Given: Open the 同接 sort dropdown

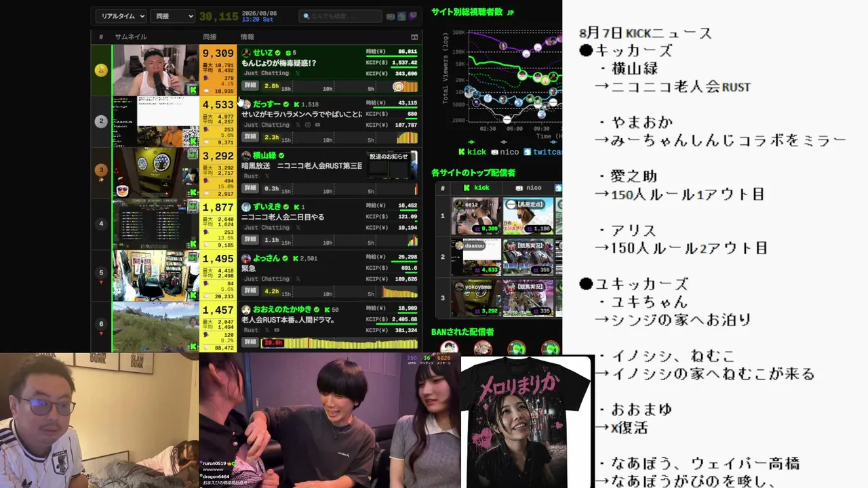Looking at the screenshot, I should coord(172,16).
